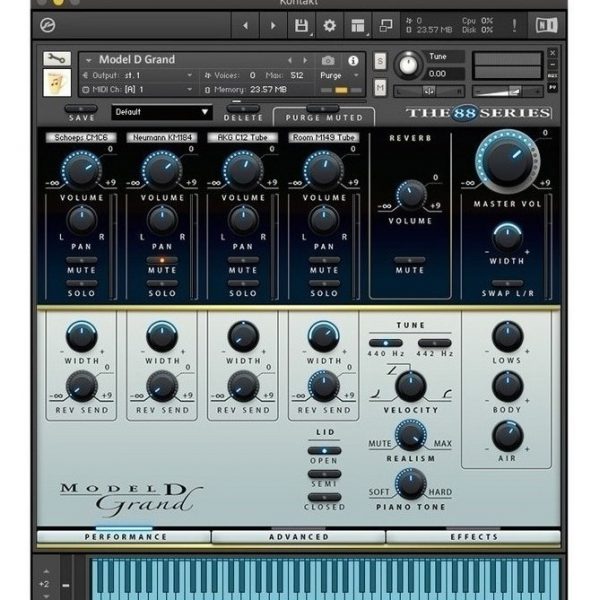This screenshot has height=600, width=600.
Task: Go to next item with right arrow
Action: pos(273,26)
